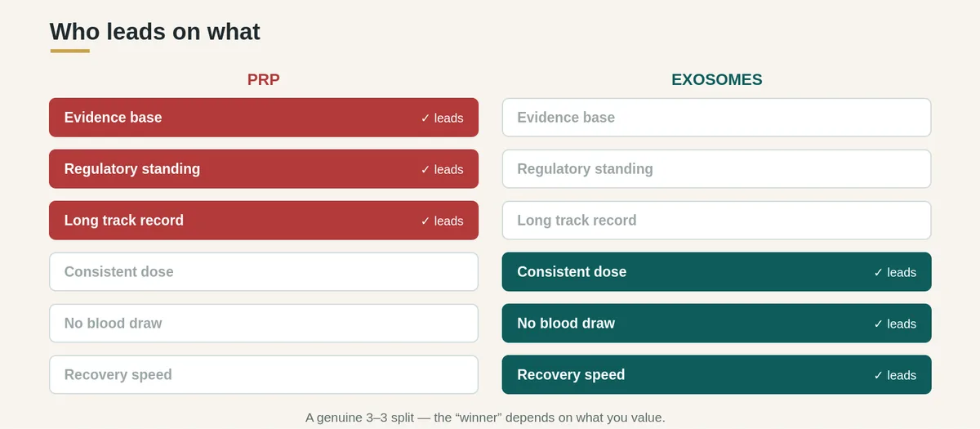Choose the greyed Evidence base under Exosomes
Viewport: 980px width, 429px height.
(717, 118)
